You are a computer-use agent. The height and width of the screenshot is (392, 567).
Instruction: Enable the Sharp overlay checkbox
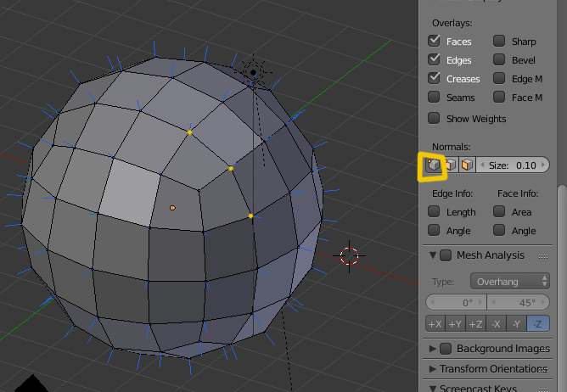pyautogui.click(x=499, y=41)
